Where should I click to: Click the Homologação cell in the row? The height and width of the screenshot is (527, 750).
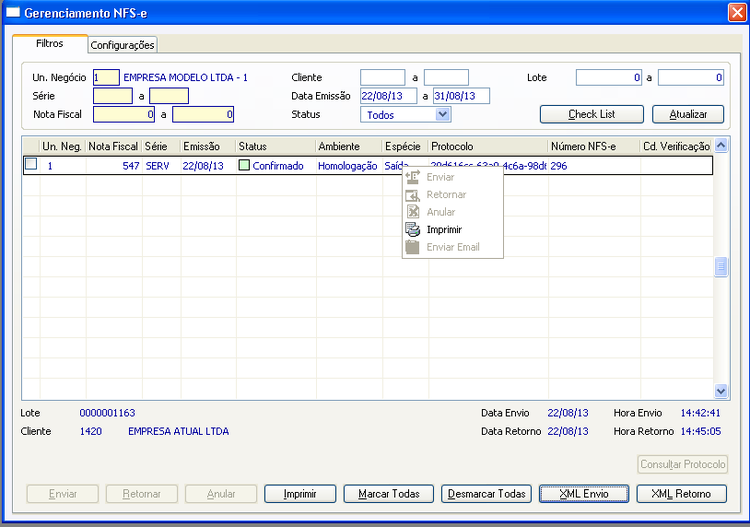coord(348,165)
